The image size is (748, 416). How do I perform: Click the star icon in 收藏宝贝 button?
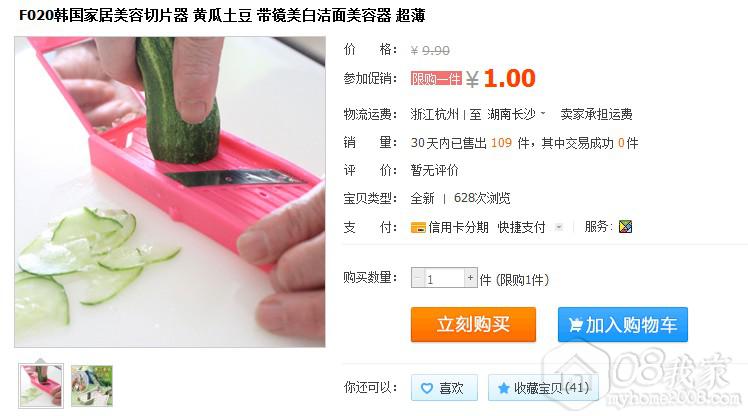click(x=503, y=388)
